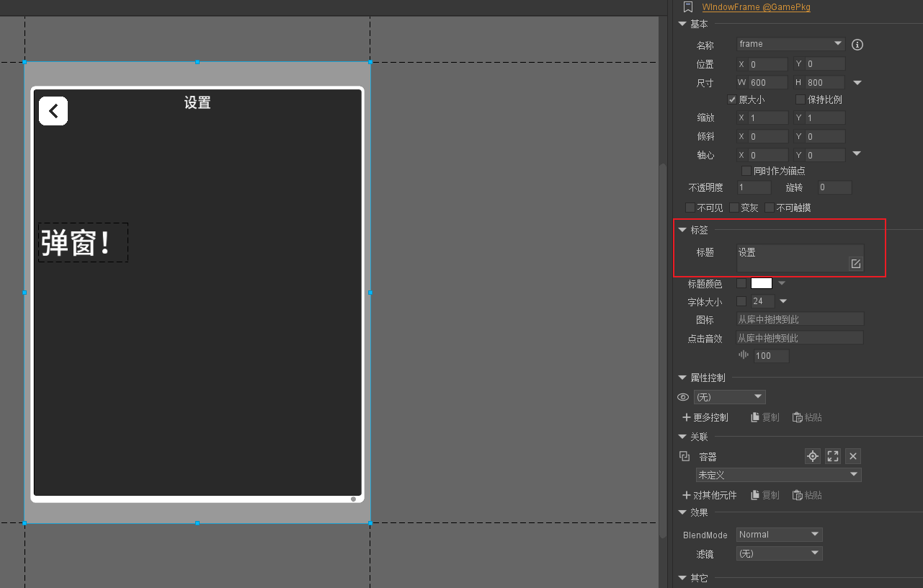Collapse the 其它 section
The image size is (923, 588).
click(682, 578)
